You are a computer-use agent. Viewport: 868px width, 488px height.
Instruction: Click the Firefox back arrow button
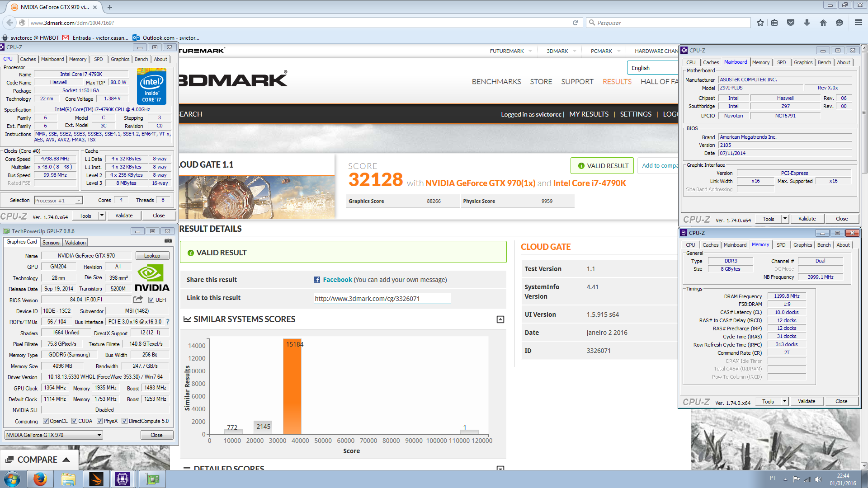(x=9, y=23)
